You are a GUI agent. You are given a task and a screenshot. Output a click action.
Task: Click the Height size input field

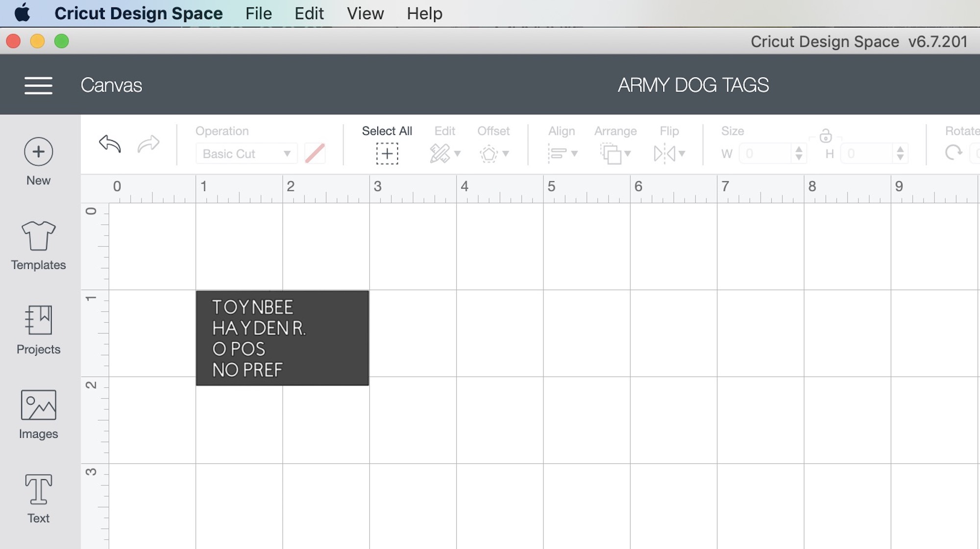[867, 154]
